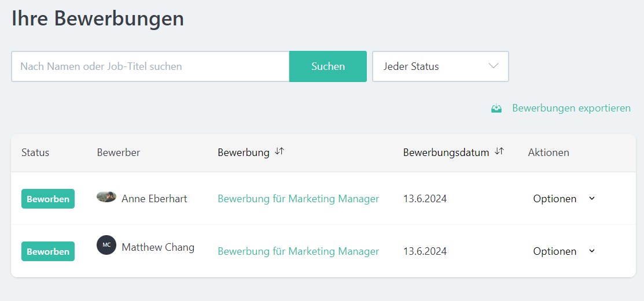Image resolution: width=644 pixels, height=301 pixels.
Task: Open Matthew Chang's Marketing Manager application link
Action: click(298, 251)
